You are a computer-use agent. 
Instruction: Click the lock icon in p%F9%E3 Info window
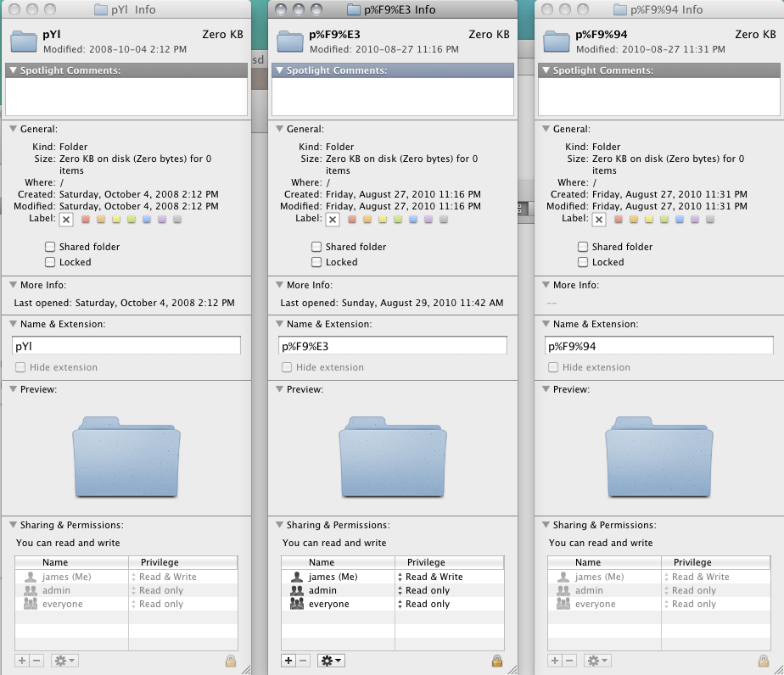point(497,661)
